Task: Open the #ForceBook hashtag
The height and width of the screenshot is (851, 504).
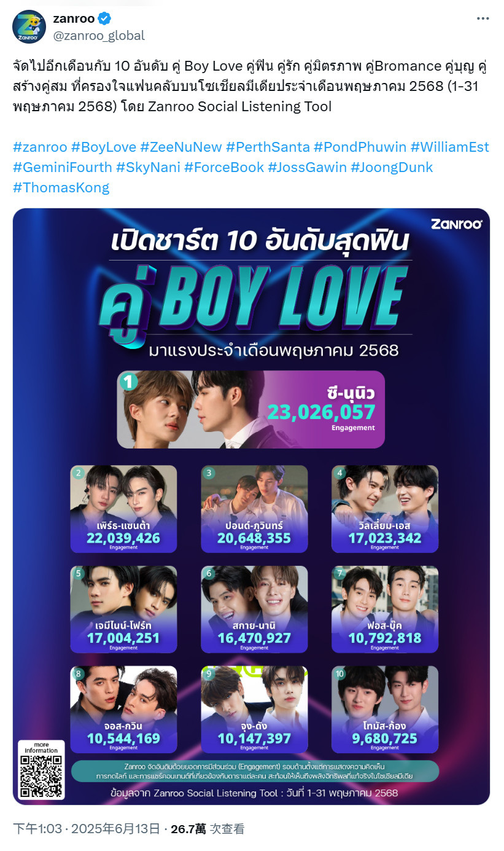Action: pos(224,167)
